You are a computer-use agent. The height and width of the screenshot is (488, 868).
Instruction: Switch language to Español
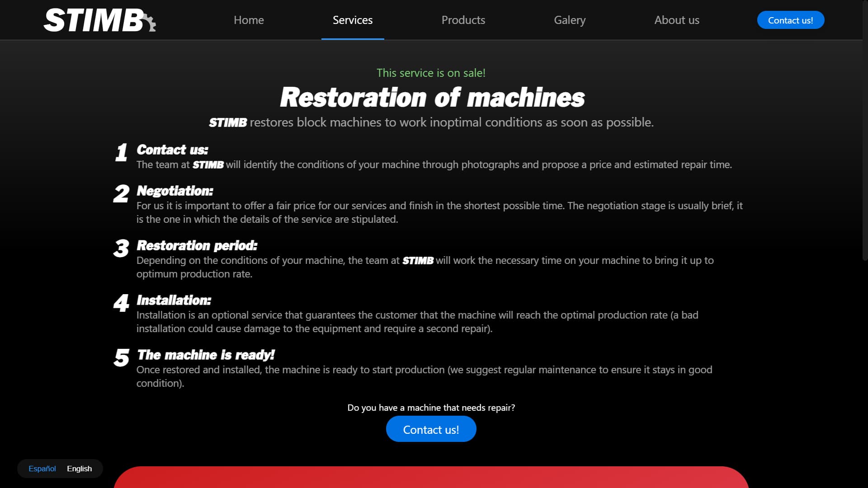42,469
